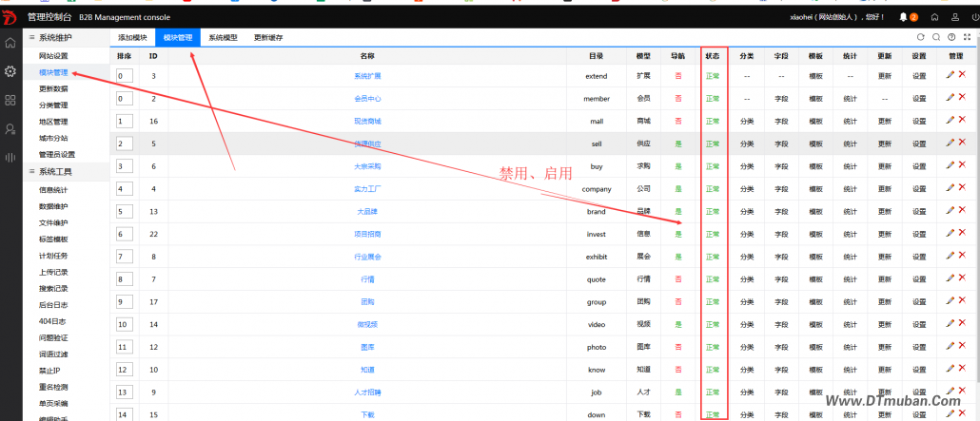Click the notification bell icon

pyautogui.click(x=903, y=16)
